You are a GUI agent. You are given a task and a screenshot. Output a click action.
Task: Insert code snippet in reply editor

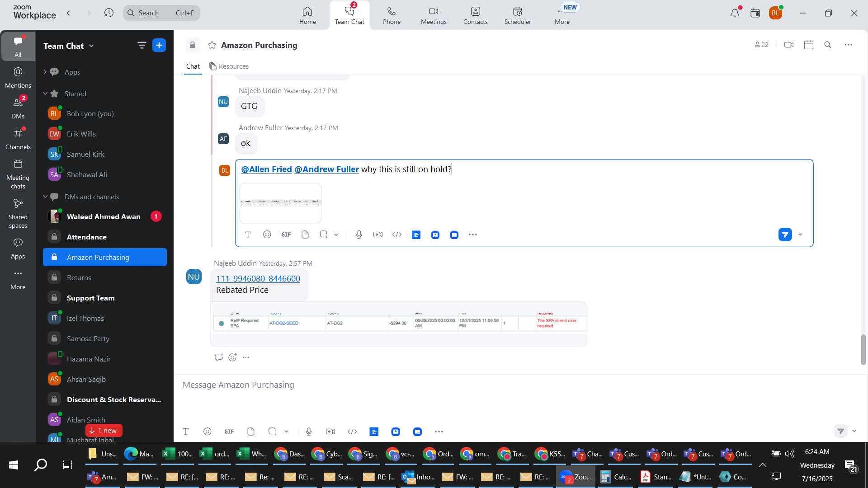(397, 235)
